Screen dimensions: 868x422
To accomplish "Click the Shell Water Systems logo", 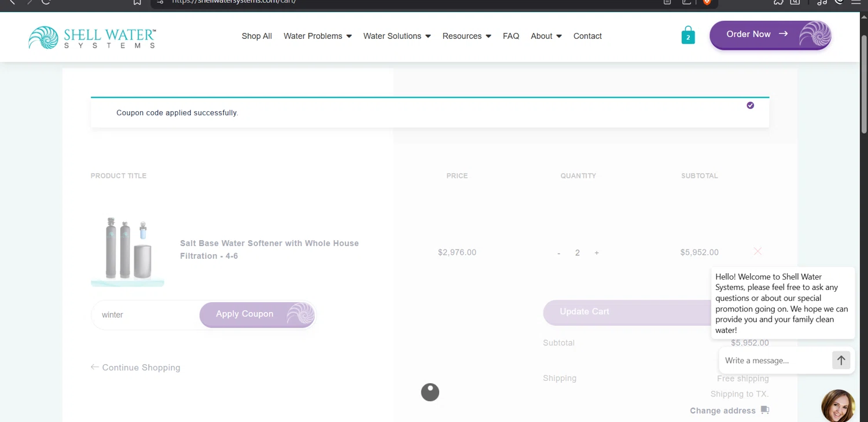I will tap(92, 38).
